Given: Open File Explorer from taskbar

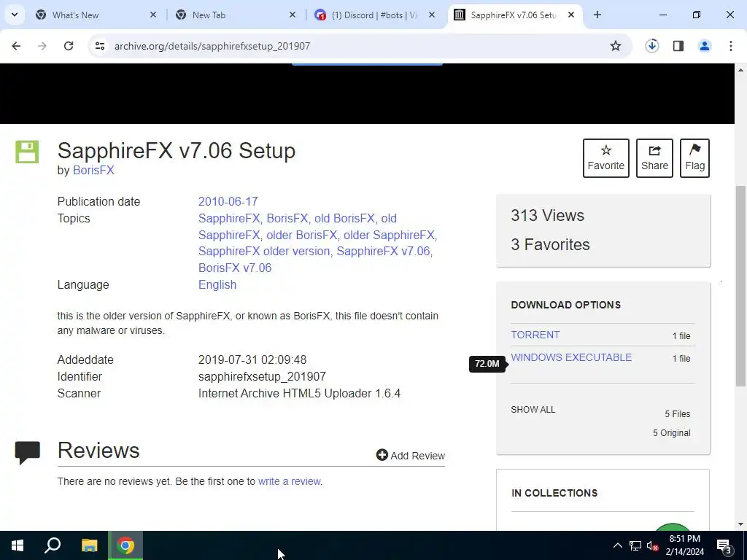Looking at the screenshot, I should point(89,545).
